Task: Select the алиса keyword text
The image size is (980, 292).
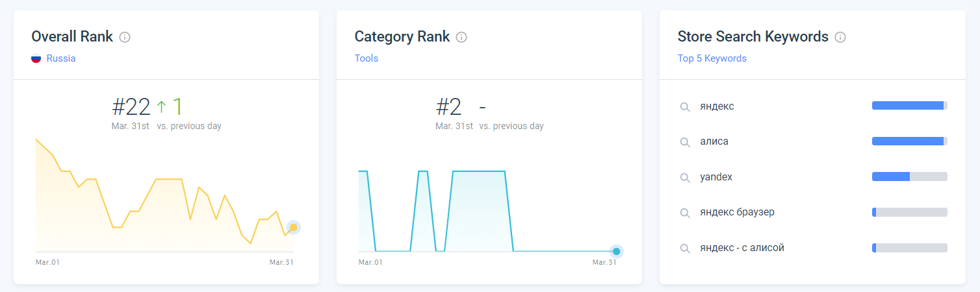Action: pyautogui.click(x=714, y=141)
